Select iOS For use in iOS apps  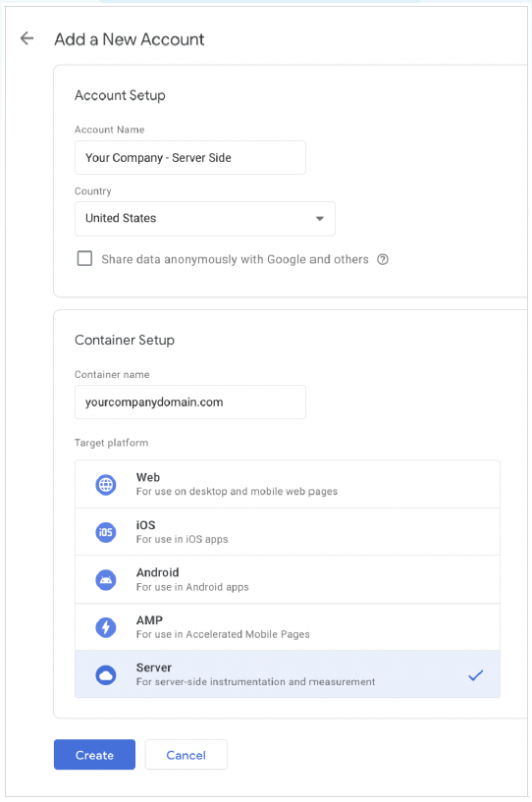click(x=288, y=532)
